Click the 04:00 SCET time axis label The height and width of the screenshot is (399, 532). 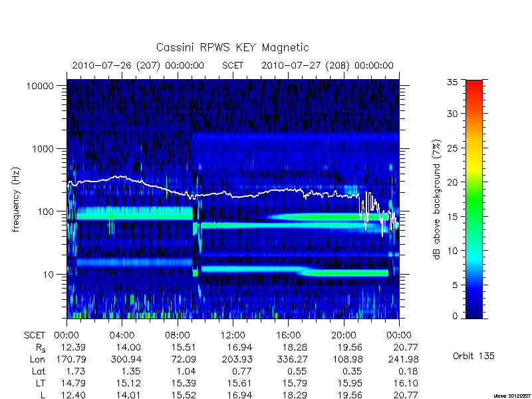pyautogui.click(x=122, y=335)
